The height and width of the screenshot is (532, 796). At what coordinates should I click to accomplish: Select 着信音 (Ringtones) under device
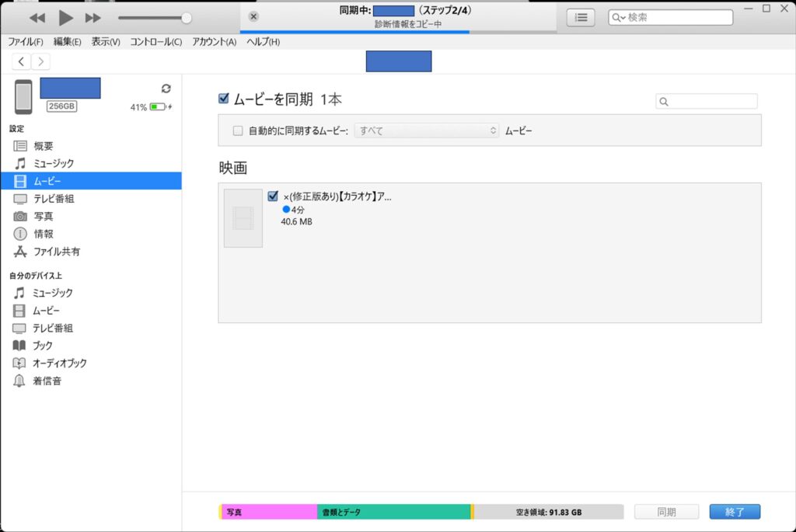(47, 381)
